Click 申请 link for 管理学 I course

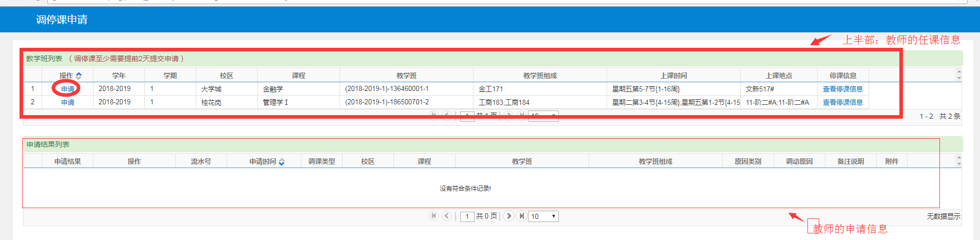click(x=68, y=102)
